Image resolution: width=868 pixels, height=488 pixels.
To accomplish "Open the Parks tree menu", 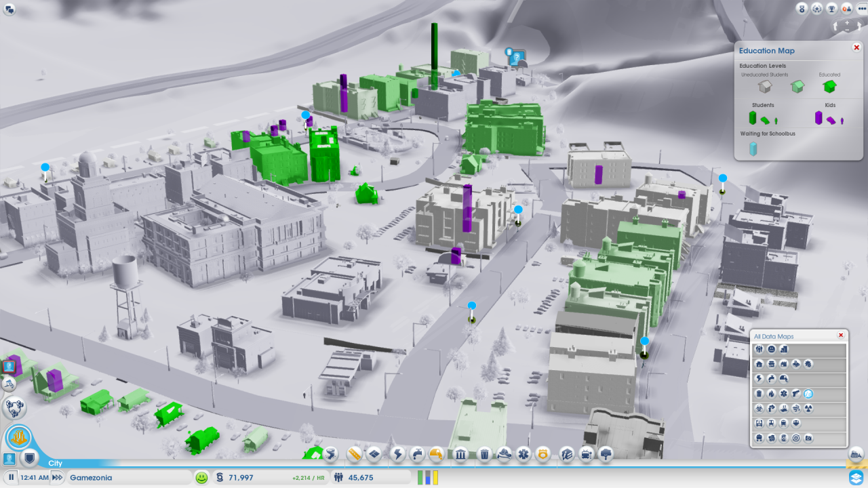I will coord(606,454).
